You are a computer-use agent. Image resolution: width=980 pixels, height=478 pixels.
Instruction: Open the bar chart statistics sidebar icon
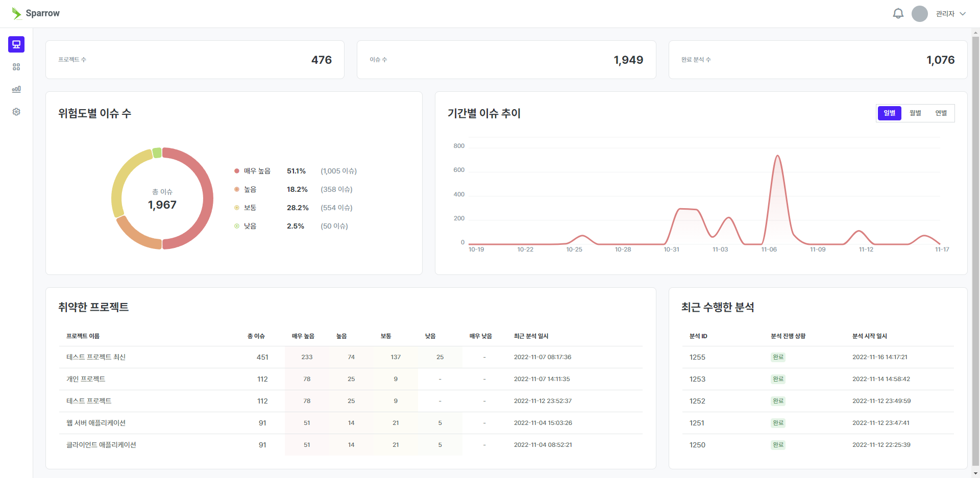(x=16, y=89)
